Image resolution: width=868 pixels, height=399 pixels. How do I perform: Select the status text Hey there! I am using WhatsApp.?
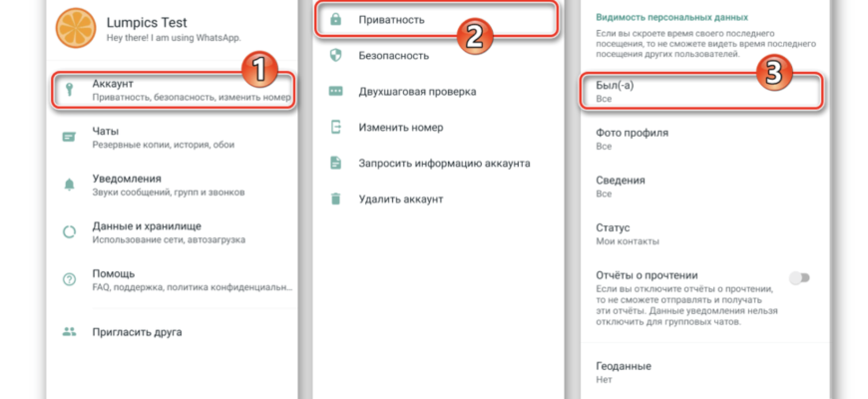(x=174, y=38)
